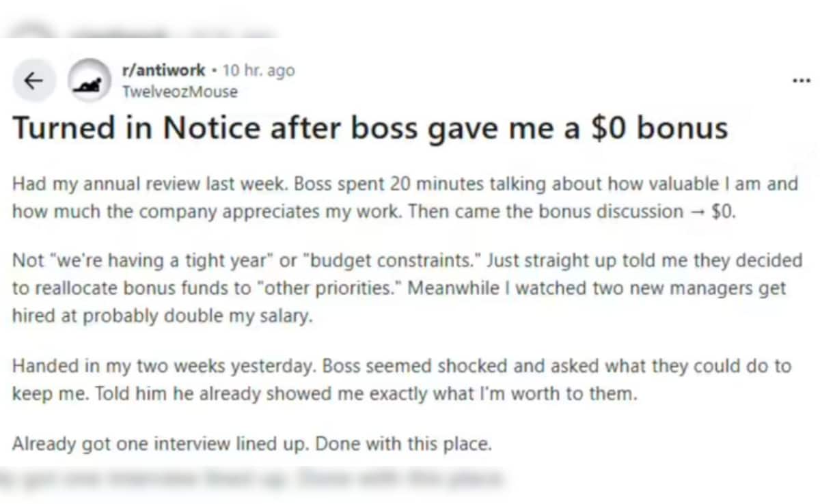Click the arrow symbol before "$0."
820x504 pixels.
tap(696, 212)
